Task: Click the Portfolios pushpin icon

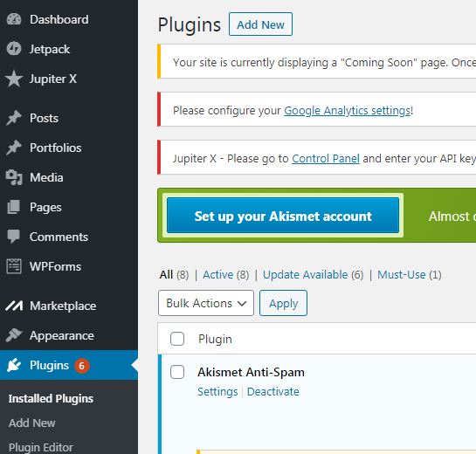Action: [14, 148]
